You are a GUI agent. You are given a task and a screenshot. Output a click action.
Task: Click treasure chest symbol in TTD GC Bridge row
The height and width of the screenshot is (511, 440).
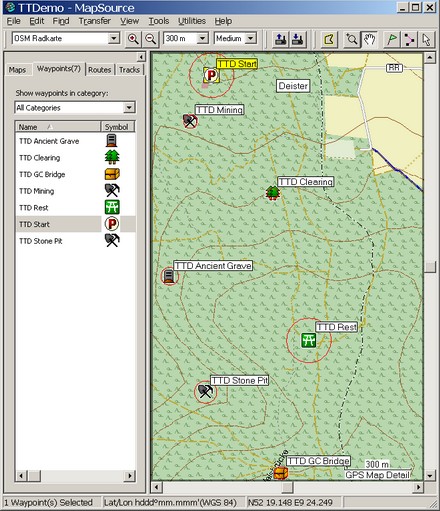(x=112, y=174)
